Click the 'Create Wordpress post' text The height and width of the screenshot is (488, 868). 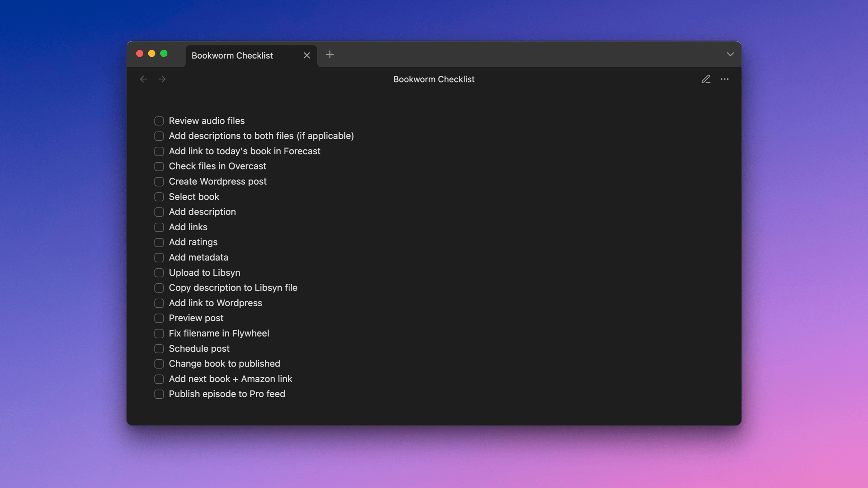[x=217, y=181]
